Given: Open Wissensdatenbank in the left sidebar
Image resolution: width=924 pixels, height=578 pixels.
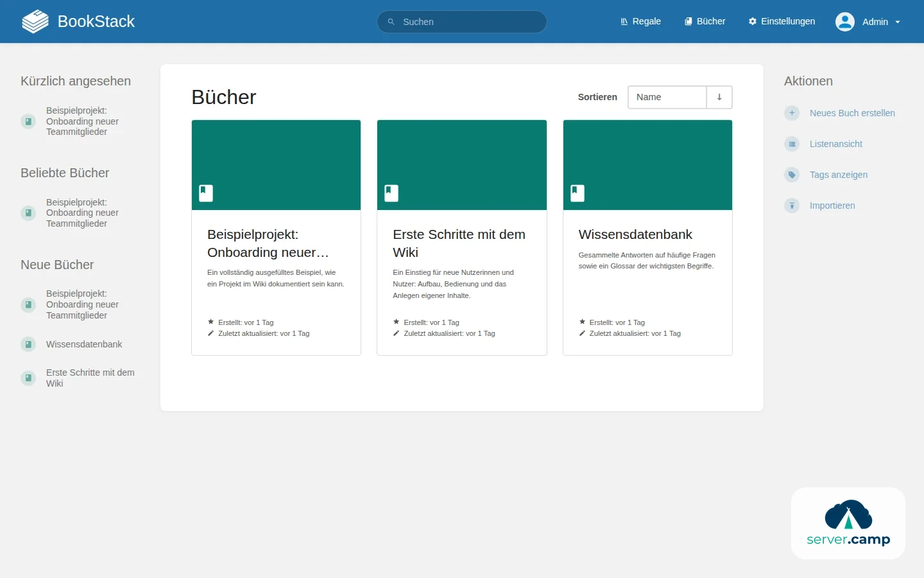Looking at the screenshot, I should (84, 344).
